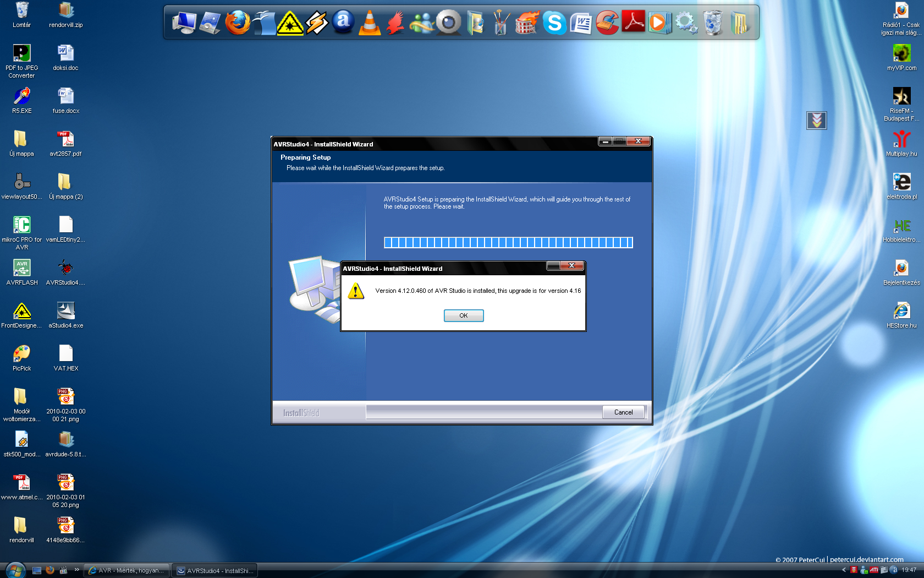Switch to the AVR Internet Explorer taskbar window
The width and height of the screenshot is (924, 578).
(x=127, y=570)
